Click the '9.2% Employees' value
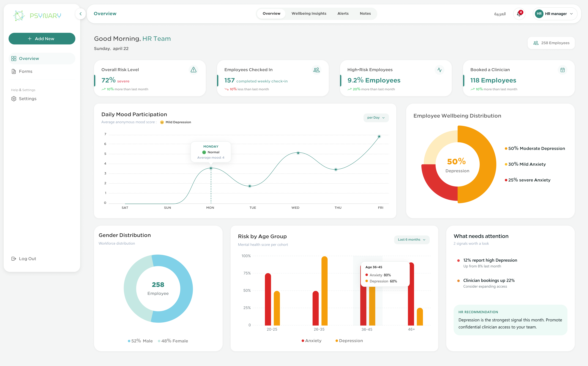Viewport: 588px width, 366px height. pyautogui.click(x=374, y=80)
